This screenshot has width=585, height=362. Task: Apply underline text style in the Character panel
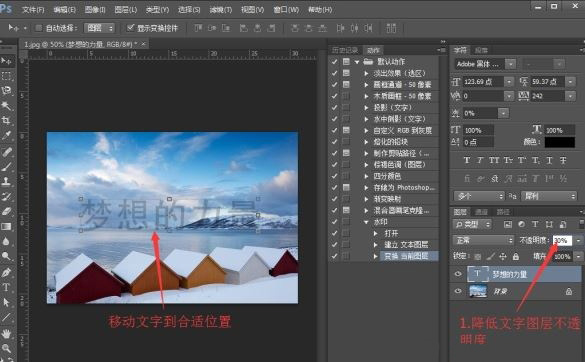pyautogui.click(x=549, y=160)
